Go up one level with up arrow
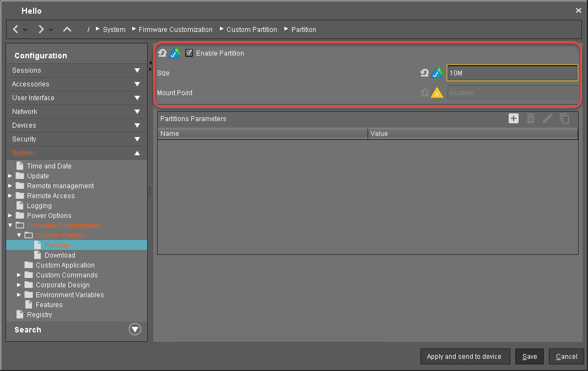The height and width of the screenshot is (371, 588). click(67, 29)
